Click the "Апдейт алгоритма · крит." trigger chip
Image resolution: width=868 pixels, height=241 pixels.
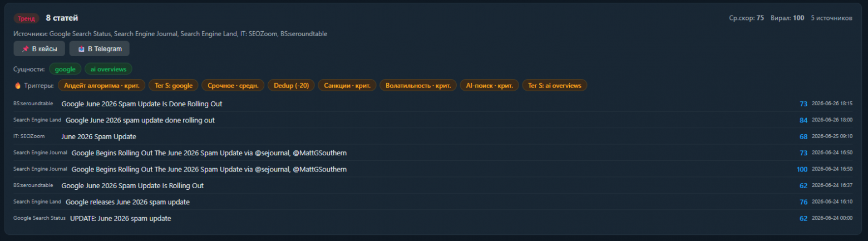102,86
